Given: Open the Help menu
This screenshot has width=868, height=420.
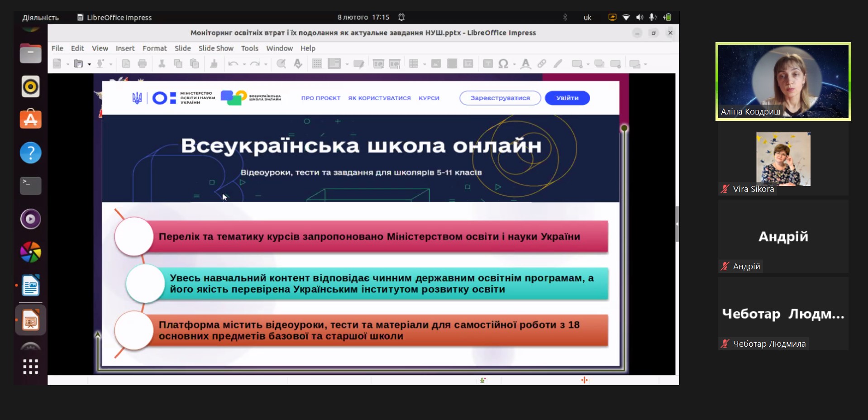Looking at the screenshot, I should (x=308, y=48).
